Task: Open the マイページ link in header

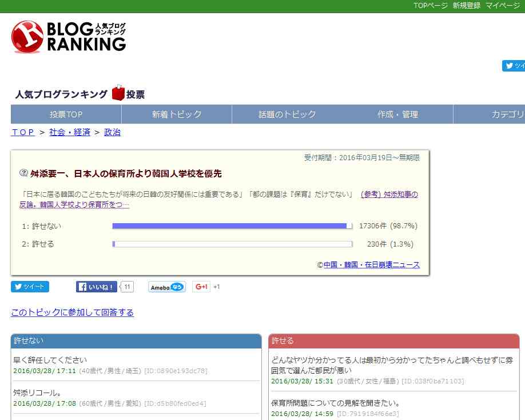Action: pyautogui.click(x=503, y=6)
